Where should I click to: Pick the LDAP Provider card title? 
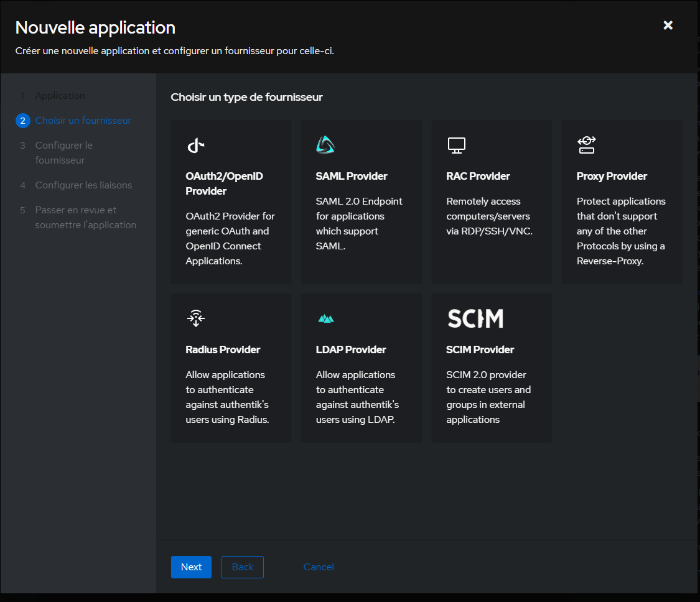point(351,350)
